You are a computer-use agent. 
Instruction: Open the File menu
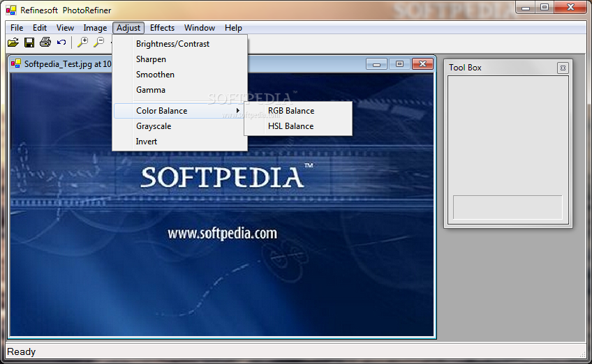click(x=17, y=28)
